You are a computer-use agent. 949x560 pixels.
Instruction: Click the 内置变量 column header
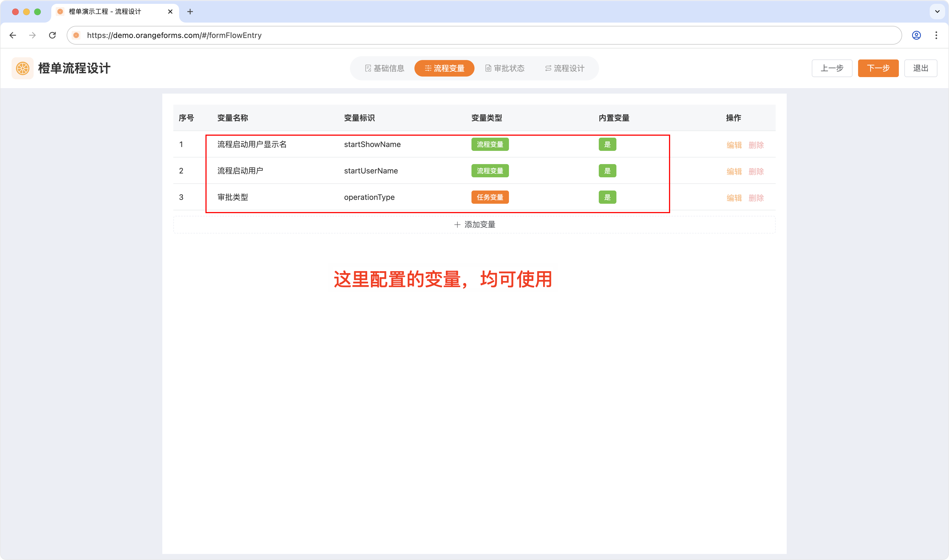[614, 118]
